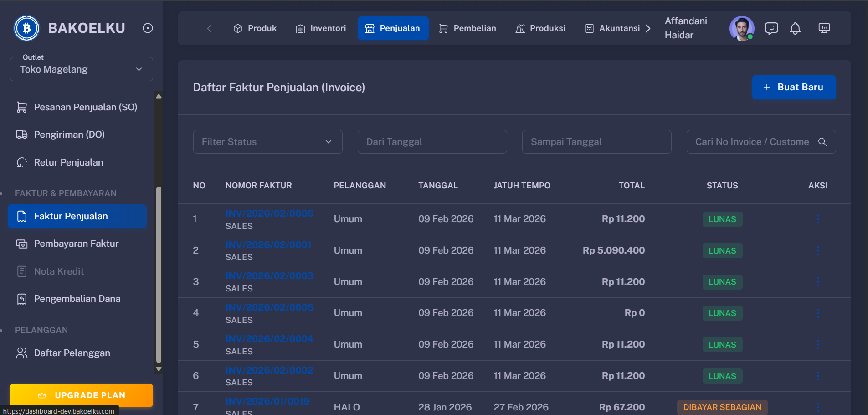This screenshot has width=868, height=415.
Task: Click the Buat Baru button
Action: tap(793, 87)
